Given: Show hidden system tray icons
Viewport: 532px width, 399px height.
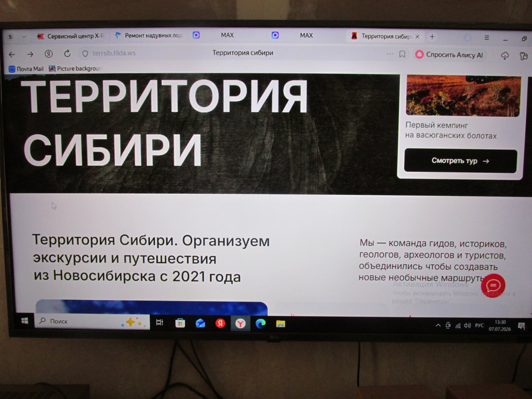Looking at the screenshot, I should pyautogui.click(x=438, y=325).
